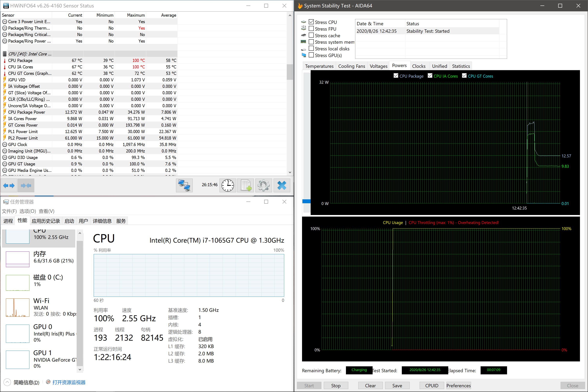Open the 文件(F) menu in Task Manager
Screen dimensions: 588x392
click(x=9, y=211)
